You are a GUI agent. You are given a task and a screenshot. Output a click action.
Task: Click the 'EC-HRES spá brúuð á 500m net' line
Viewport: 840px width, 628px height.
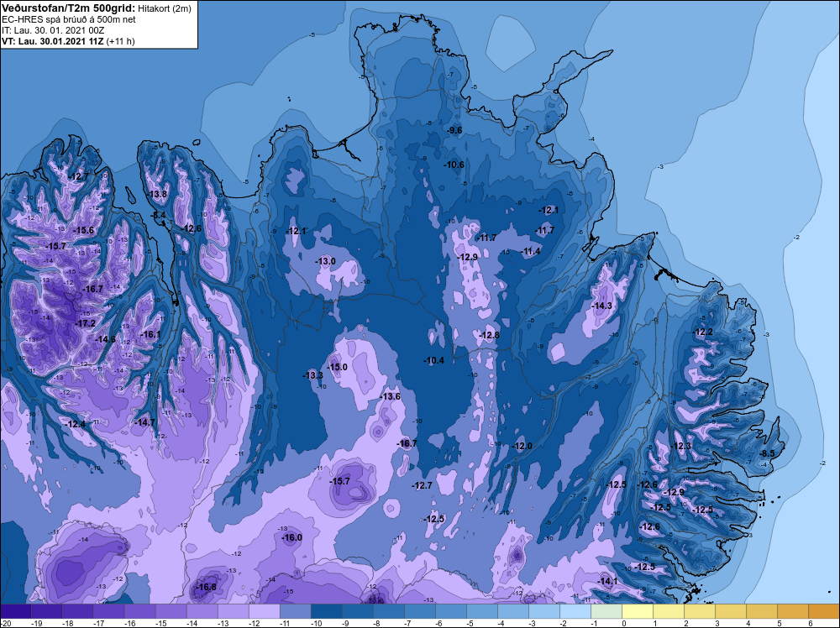coord(69,20)
